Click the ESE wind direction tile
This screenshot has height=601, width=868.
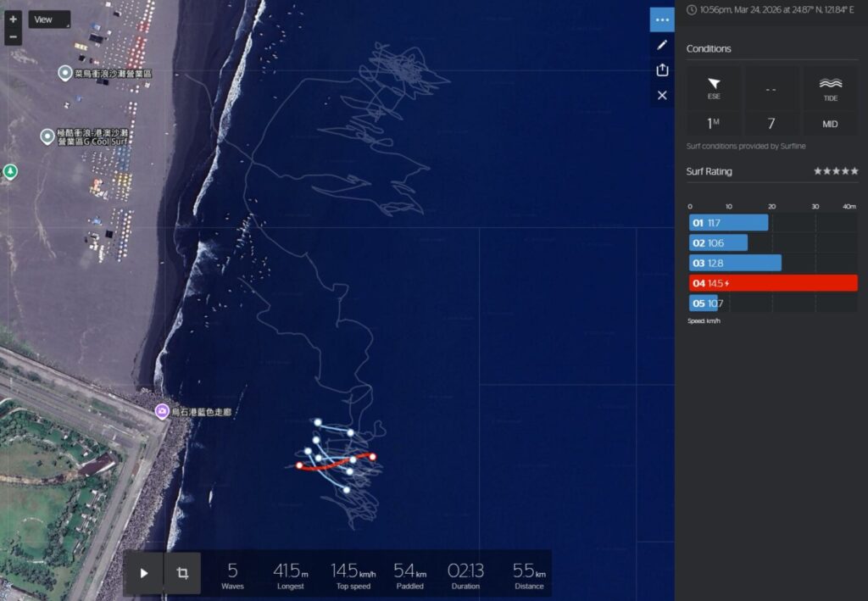[714, 87]
